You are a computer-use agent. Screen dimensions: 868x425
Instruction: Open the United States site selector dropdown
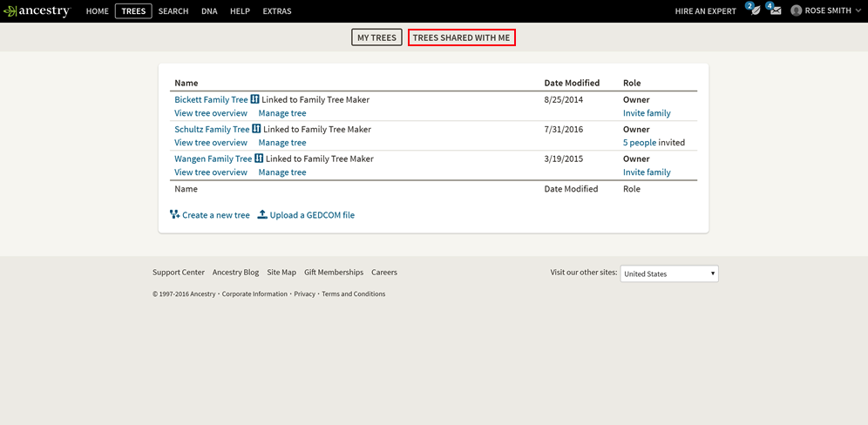coord(669,273)
